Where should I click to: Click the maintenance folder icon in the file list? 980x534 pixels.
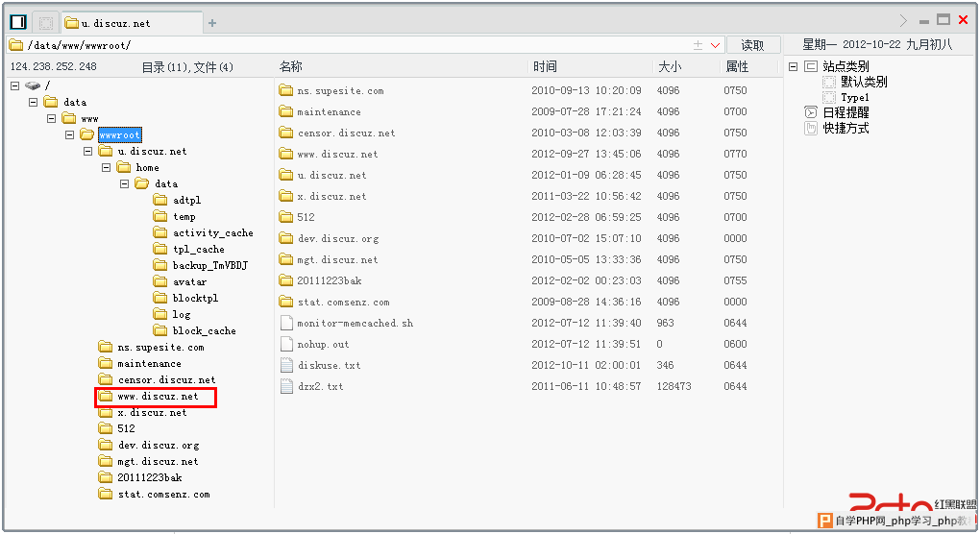[x=286, y=111]
